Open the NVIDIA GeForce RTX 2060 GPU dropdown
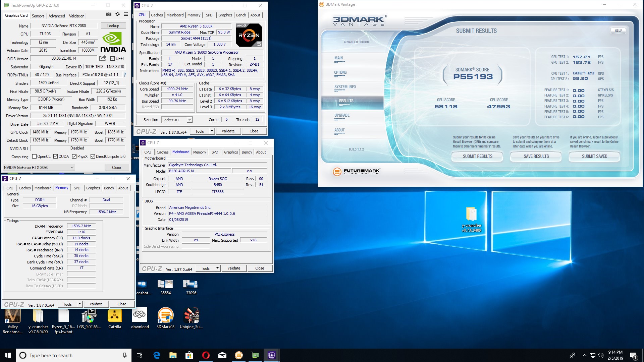The width and height of the screenshot is (644, 362). pyautogui.click(x=39, y=167)
